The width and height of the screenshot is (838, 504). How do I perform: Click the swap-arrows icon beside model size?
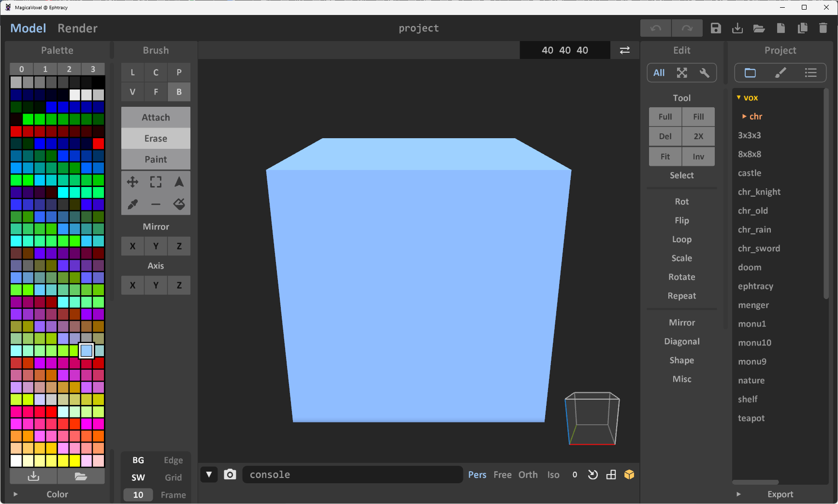click(624, 50)
